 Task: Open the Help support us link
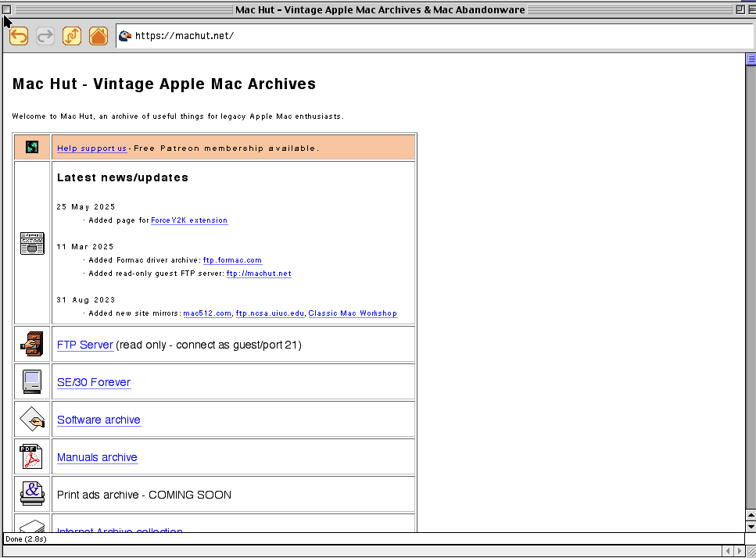91,148
